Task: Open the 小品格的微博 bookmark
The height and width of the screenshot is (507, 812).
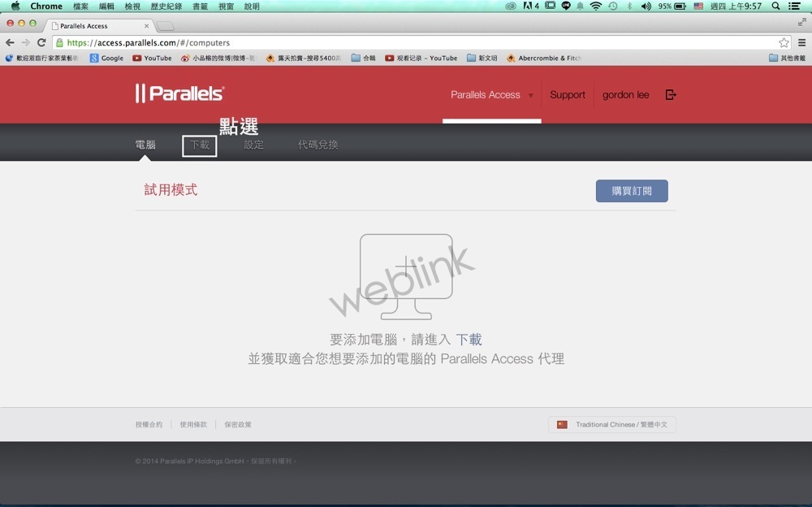Action: (x=218, y=58)
